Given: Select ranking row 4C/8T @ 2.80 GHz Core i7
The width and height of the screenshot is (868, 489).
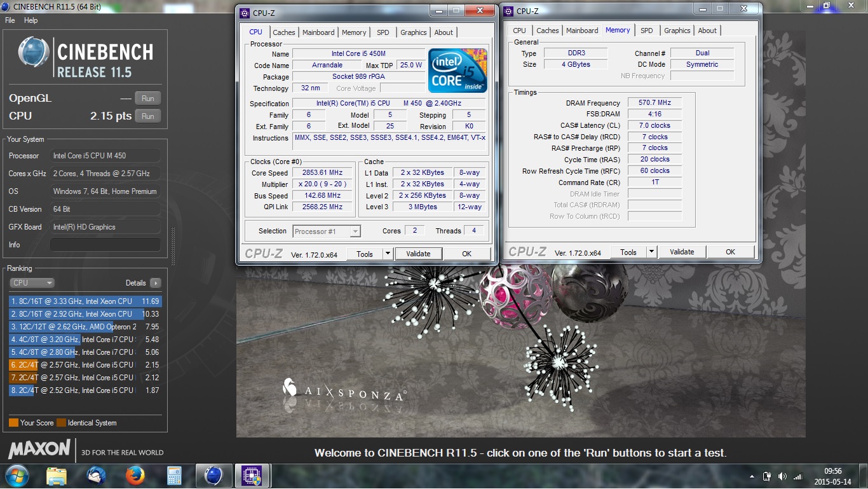Looking at the screenshot, I should 85,352.
